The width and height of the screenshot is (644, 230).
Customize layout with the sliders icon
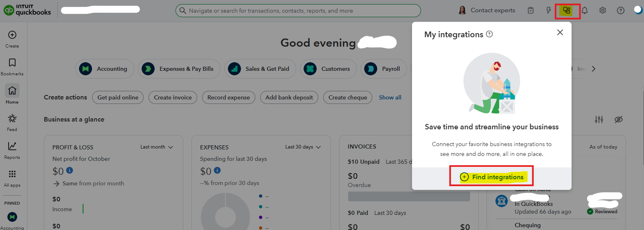click(x=599, y=120)
